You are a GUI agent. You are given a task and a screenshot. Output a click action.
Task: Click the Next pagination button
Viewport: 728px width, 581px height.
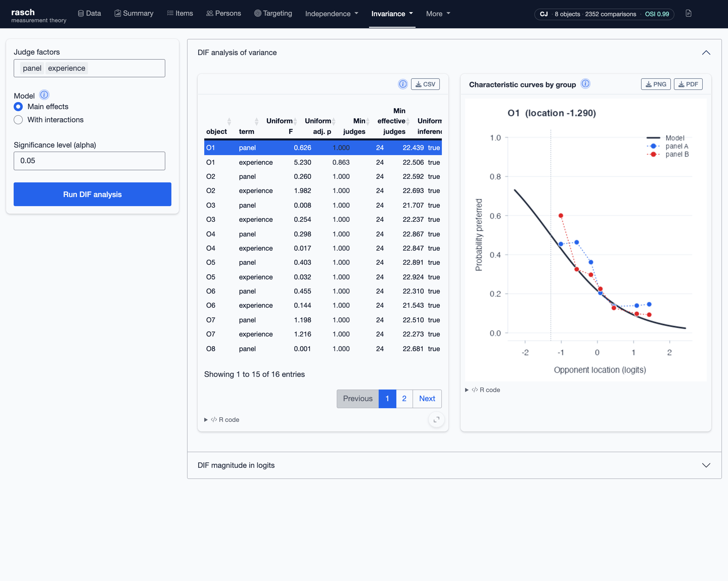click(x=427, y=399)
